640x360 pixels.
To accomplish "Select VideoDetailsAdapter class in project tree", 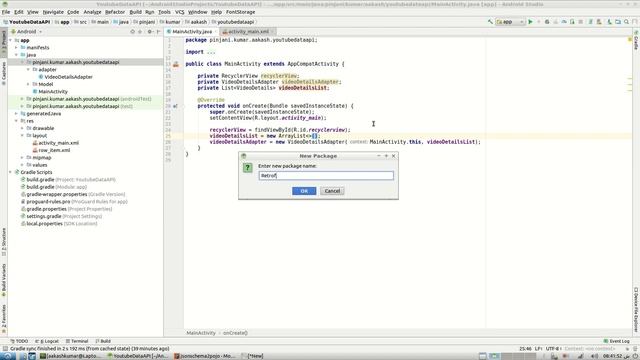I will click(68, 77).
